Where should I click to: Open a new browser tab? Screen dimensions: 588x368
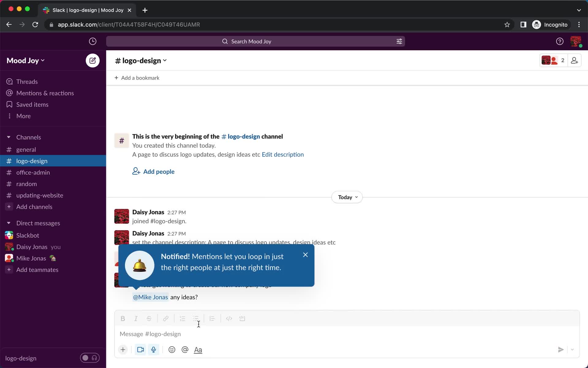[x=145, y=10]
